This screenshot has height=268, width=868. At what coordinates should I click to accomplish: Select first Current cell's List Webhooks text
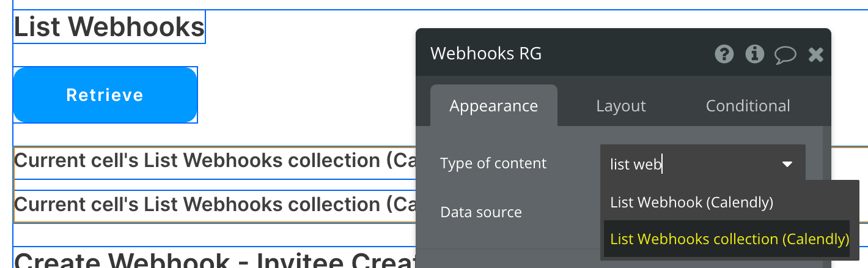pos(215,160)
